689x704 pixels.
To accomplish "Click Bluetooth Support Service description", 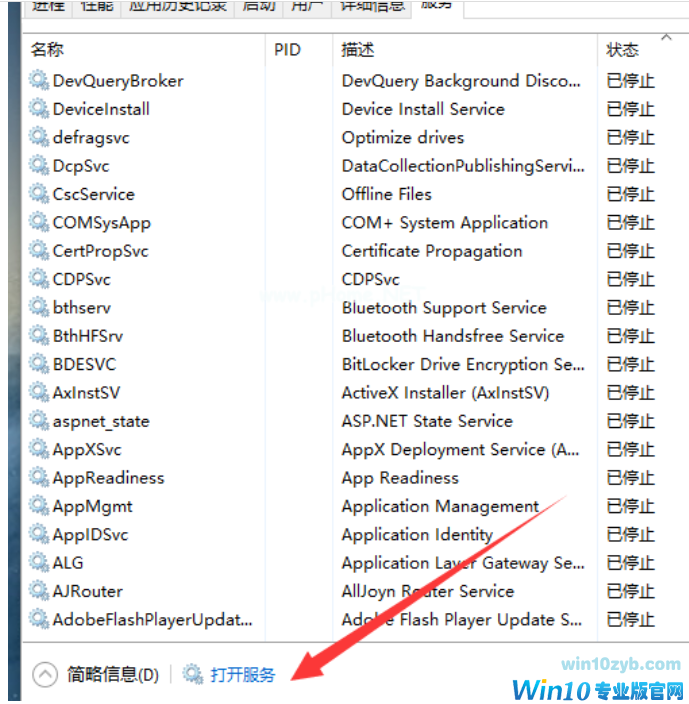I will pyautogui.click(x=444, y=308).
